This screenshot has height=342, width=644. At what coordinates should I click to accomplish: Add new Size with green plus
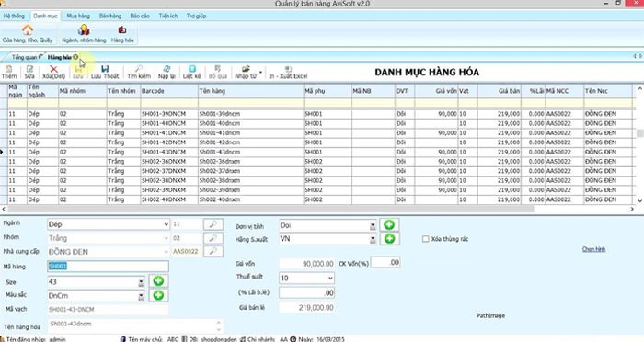pos(158,281)
